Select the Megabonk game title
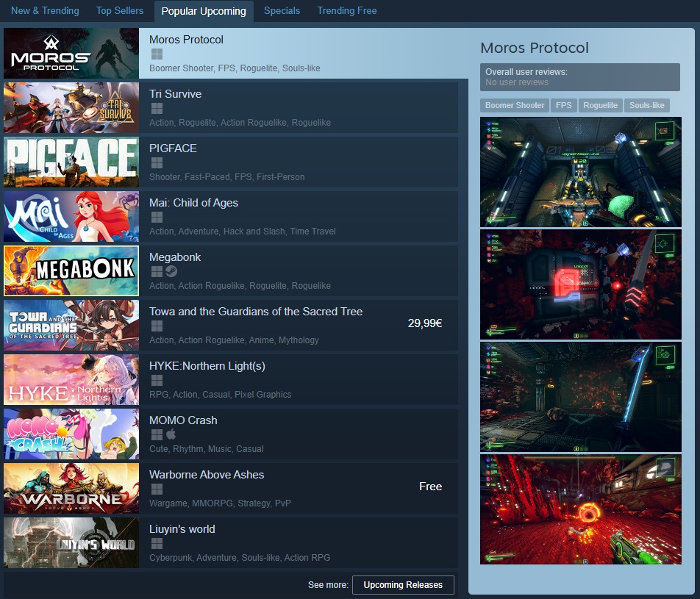The image size is (700, 599). [175, 257]
